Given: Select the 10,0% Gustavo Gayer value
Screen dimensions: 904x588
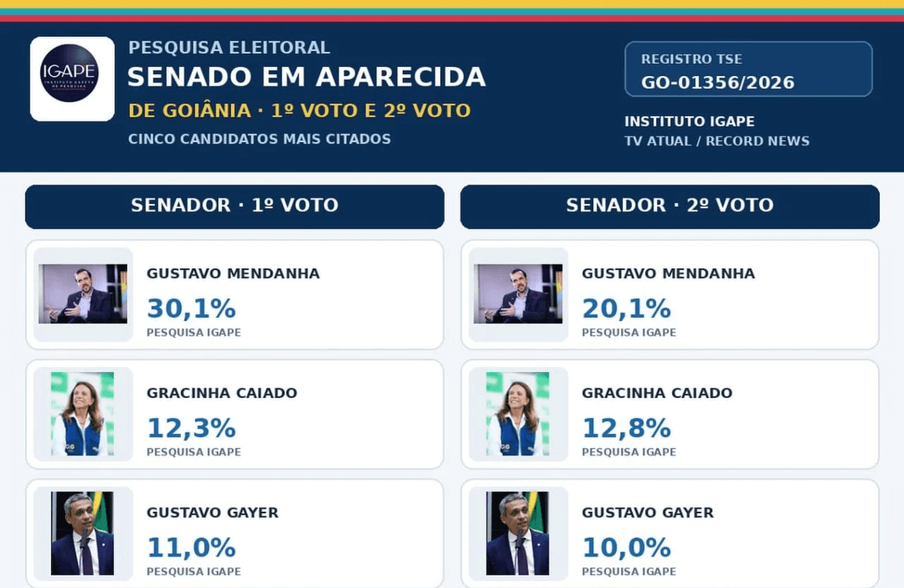Looking at the screenshot, I should point(626,548).
